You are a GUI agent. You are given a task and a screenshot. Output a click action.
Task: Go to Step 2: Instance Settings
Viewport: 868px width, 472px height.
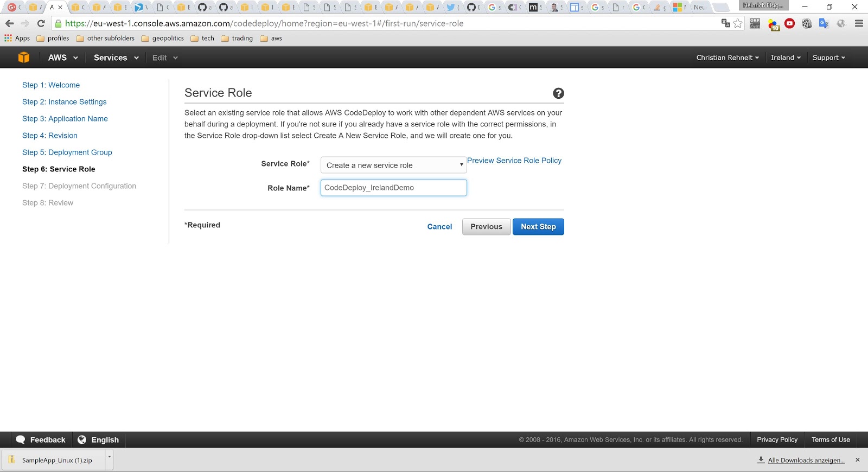click(x=65, y=102)
